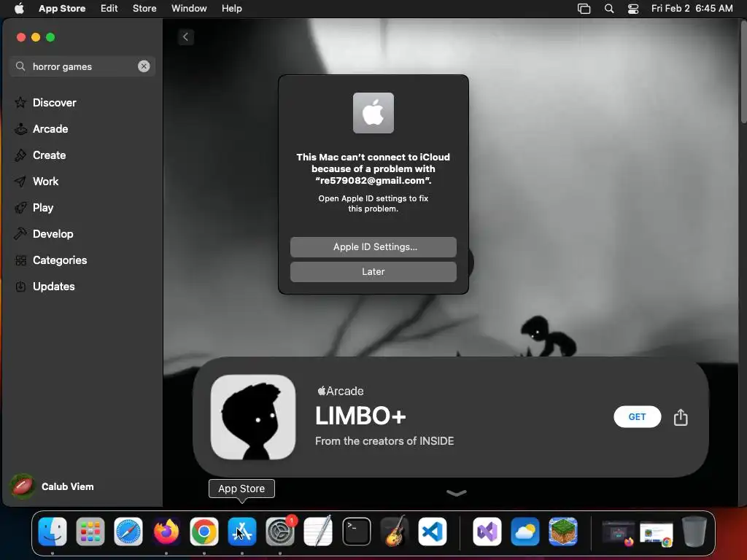The height and width of the screenshot is (560, 747).
Task: Expand details with the down chevron
Action: pos(457,493)
